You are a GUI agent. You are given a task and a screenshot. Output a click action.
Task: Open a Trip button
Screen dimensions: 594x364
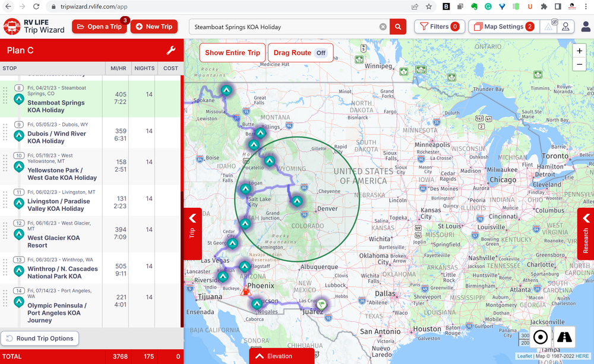coord(99,27)
